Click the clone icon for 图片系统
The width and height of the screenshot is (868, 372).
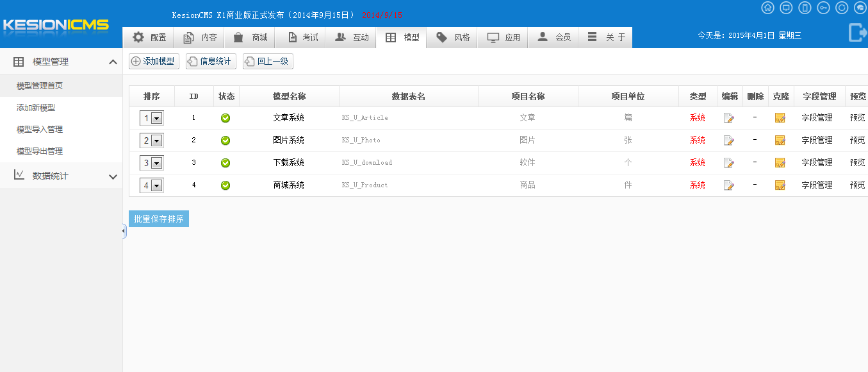coord(780,140)
